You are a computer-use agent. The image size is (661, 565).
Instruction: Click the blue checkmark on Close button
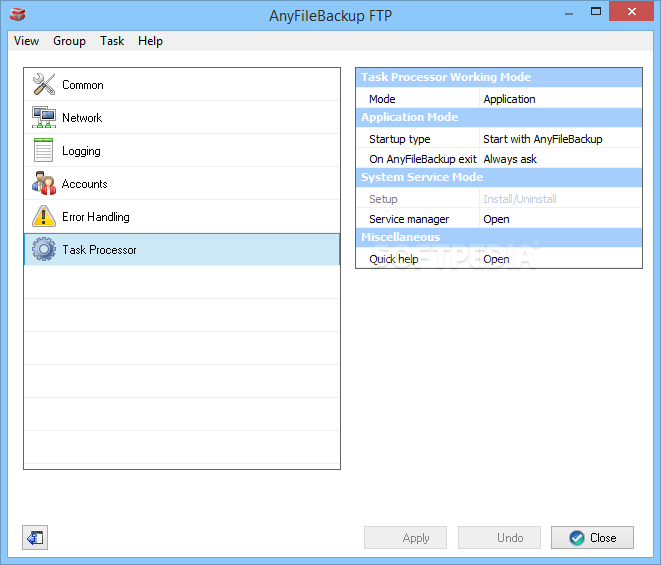[576, 538]
